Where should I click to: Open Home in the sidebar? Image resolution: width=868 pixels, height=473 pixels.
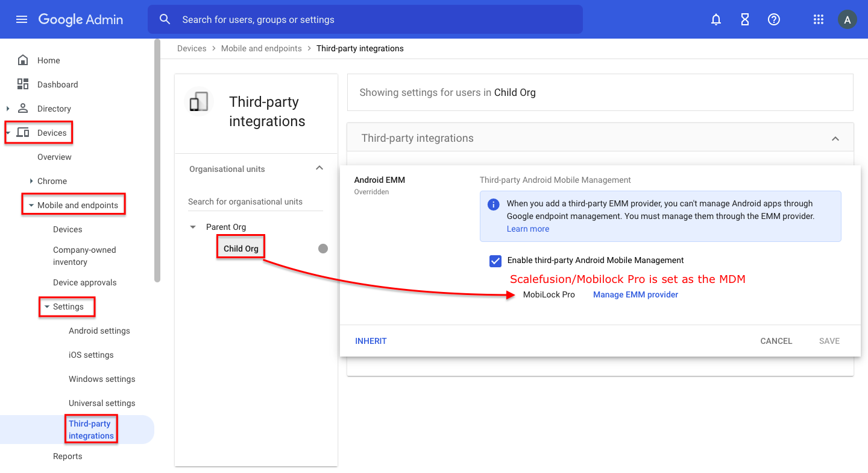click(49, 60)
